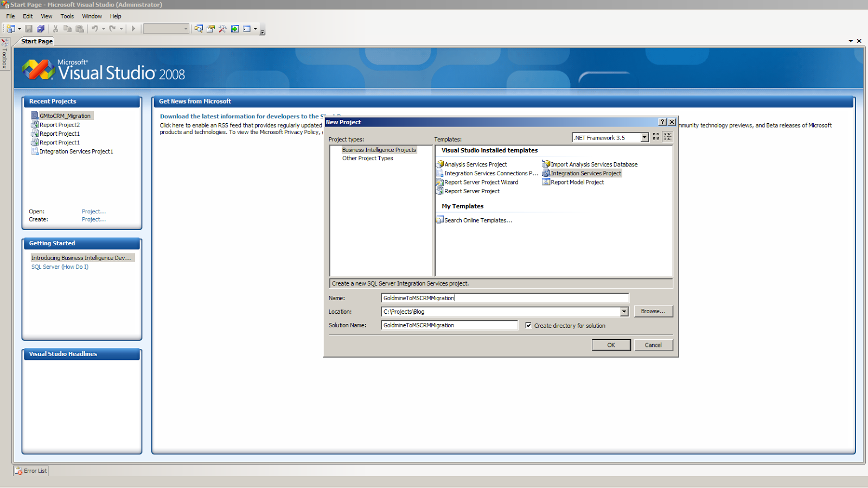Click the Report Server Project template icon
This screenshot has width=868, height=488.
click(440, 191)
